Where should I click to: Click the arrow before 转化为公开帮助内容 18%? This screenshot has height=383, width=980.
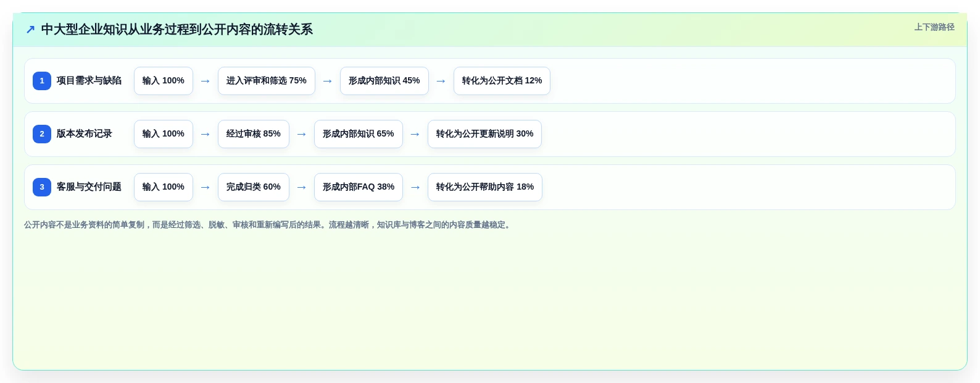coord(415,187)
